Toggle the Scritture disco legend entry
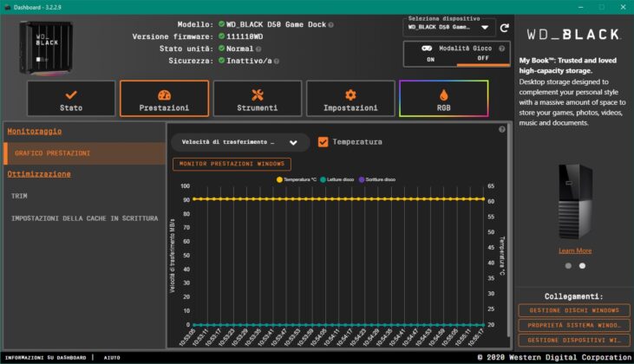 tap(377, 179)
